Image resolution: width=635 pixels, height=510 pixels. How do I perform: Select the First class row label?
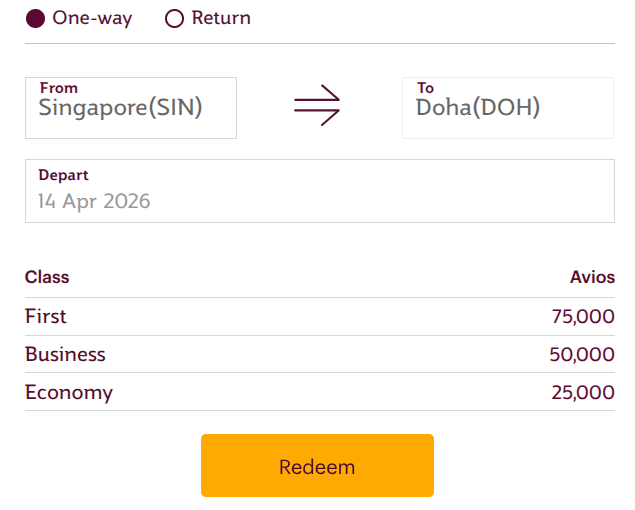[46, 316]
